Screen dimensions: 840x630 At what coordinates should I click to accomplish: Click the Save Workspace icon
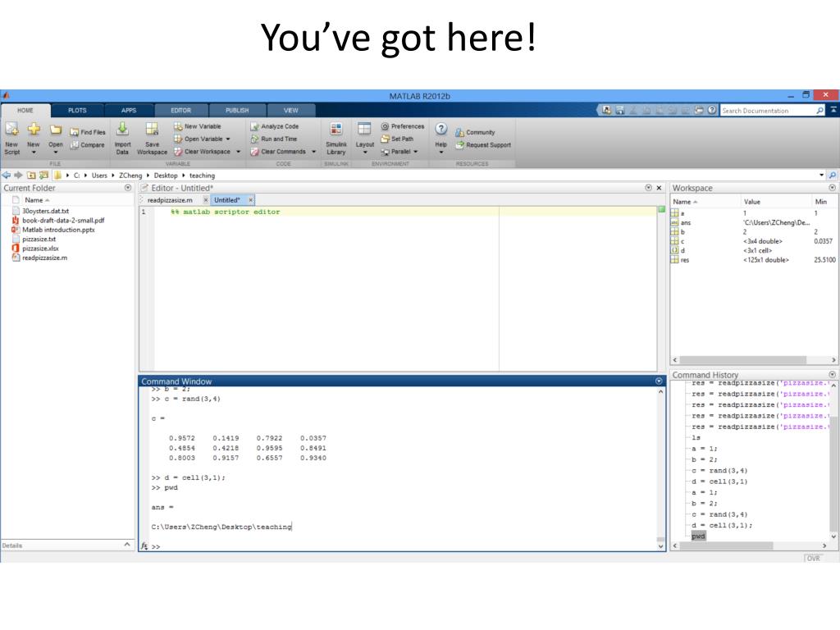coord(152,129)
